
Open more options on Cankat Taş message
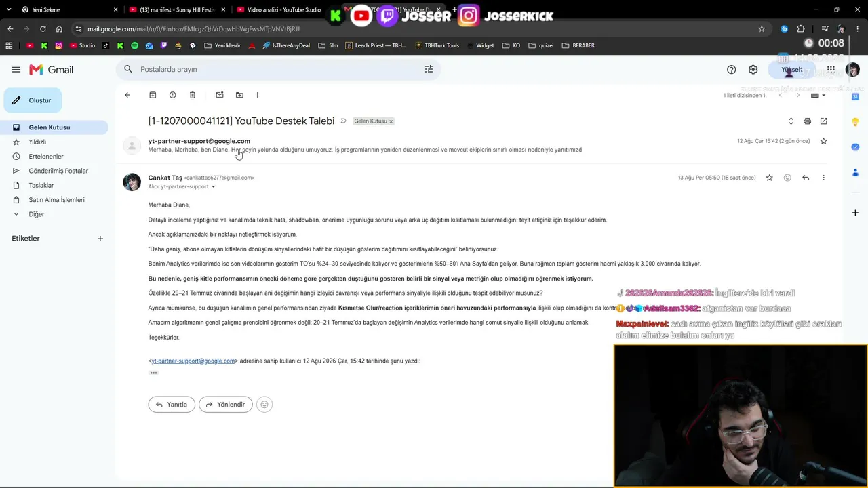tap(824, 178)
